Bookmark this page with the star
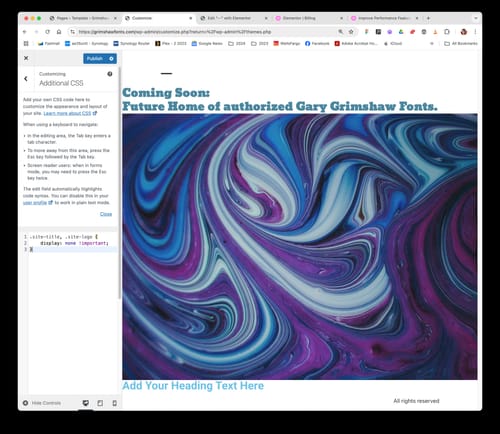Screen dimensions: 500x434 351,32
